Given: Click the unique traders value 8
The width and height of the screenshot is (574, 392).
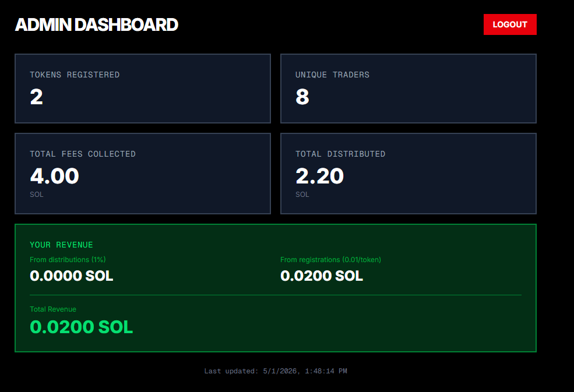Looking at the screenshot, I should coord(302,97).
